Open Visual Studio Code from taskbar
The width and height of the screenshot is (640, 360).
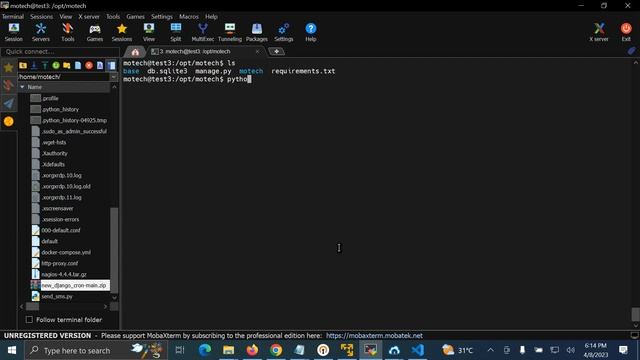pyautogui.click(x=418, y=350)
